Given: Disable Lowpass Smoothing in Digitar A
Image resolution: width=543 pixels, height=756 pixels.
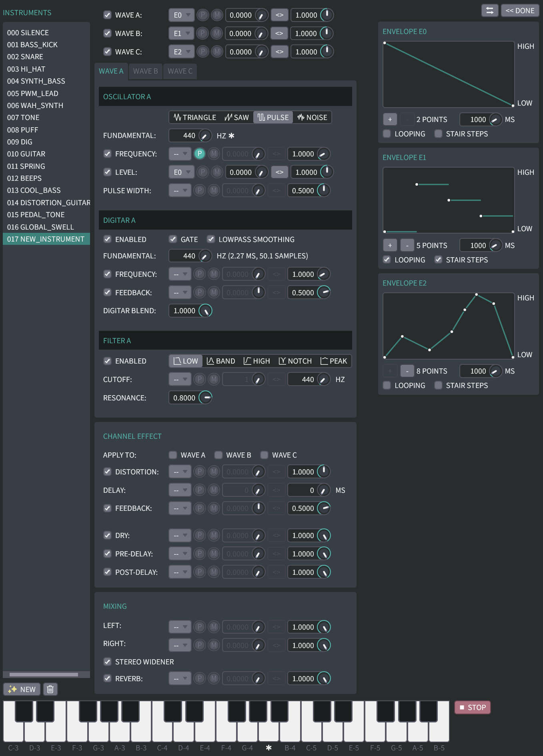Looking at the screenshot, I should click(x=211, y=239).
